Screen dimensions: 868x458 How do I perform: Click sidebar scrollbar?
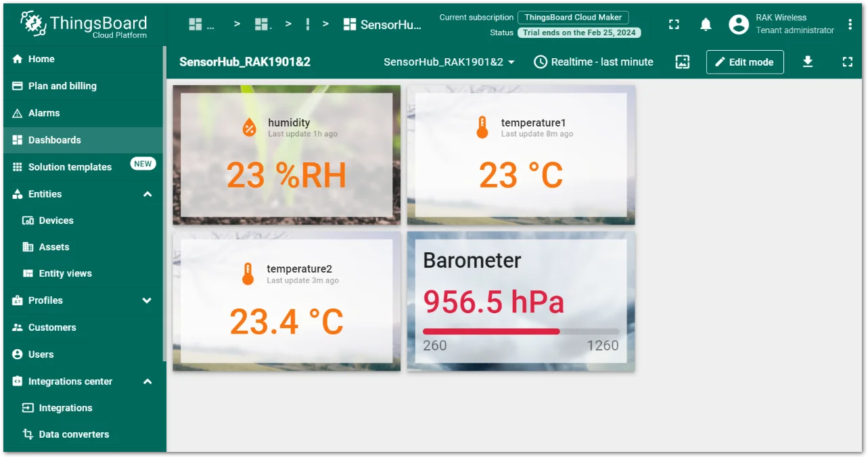point(164,203)
